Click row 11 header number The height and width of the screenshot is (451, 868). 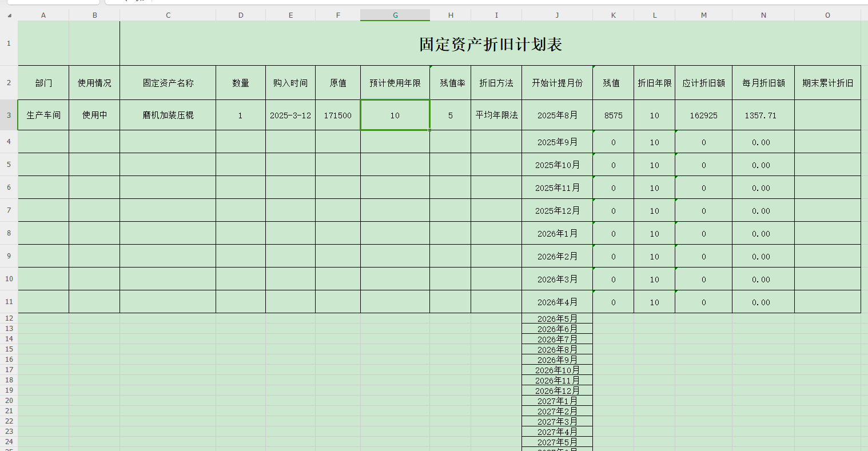[x=9, y=301]
